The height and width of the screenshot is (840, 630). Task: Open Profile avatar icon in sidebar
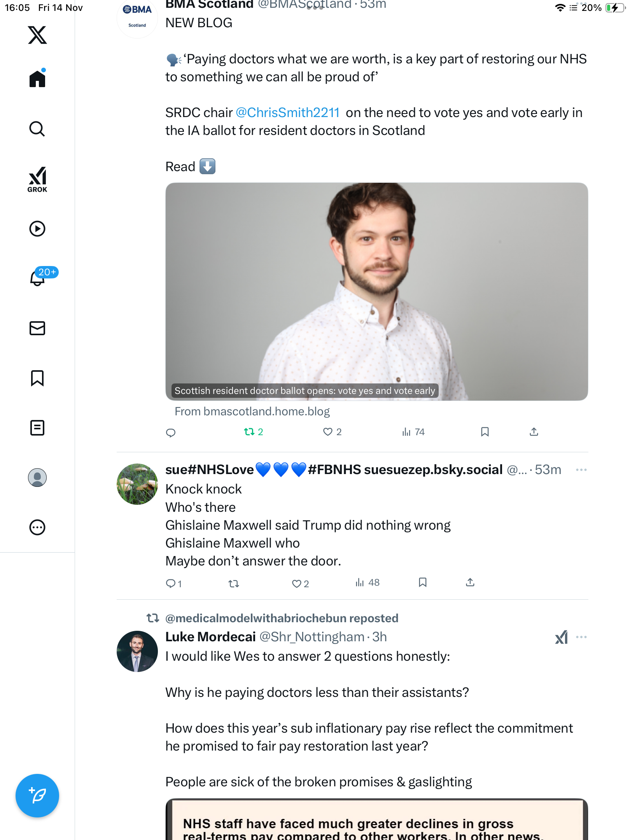(37, 478)
